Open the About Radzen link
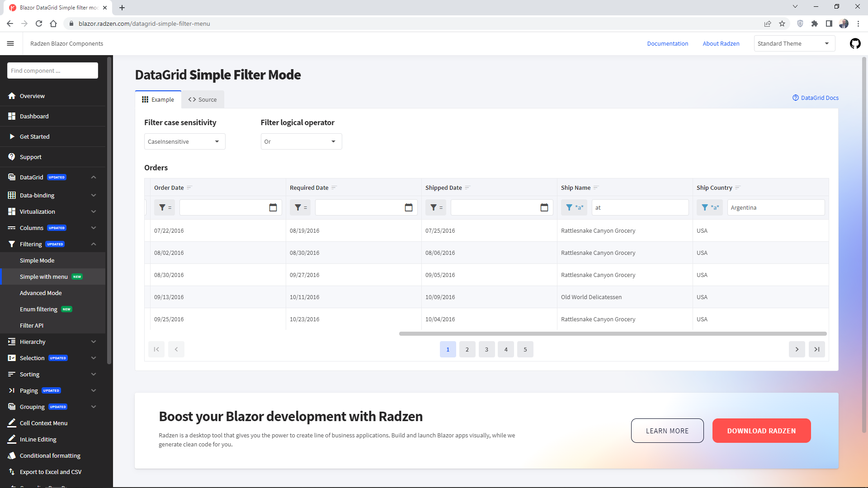The width and height of the screenshot is (868, 488). click(721, 43)
